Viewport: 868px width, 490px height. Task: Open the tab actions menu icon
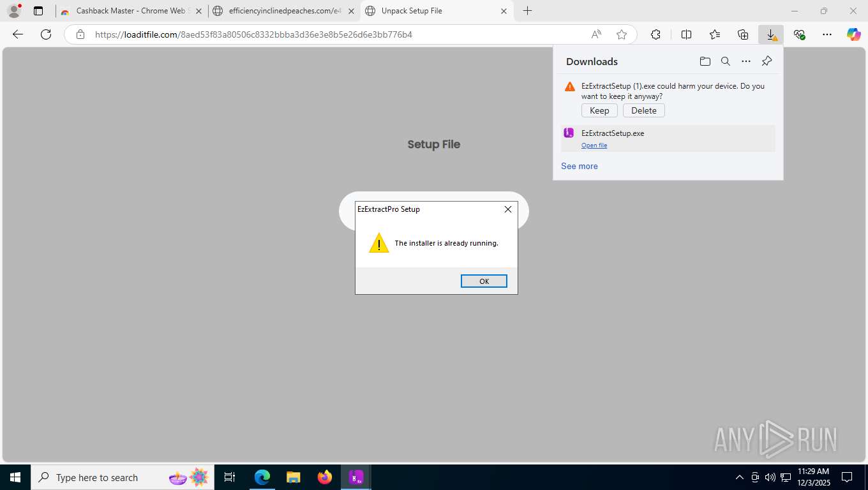[38, 11]
